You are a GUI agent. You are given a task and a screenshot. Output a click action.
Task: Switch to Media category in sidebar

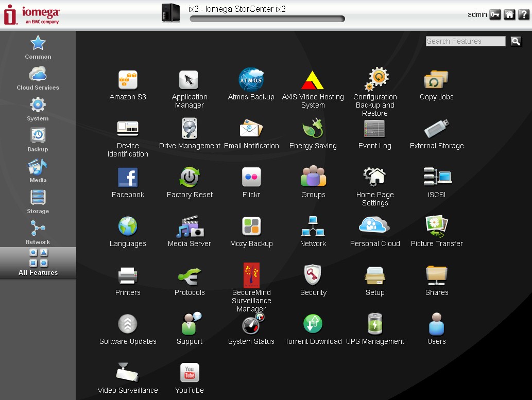click(x=38, y=170)
